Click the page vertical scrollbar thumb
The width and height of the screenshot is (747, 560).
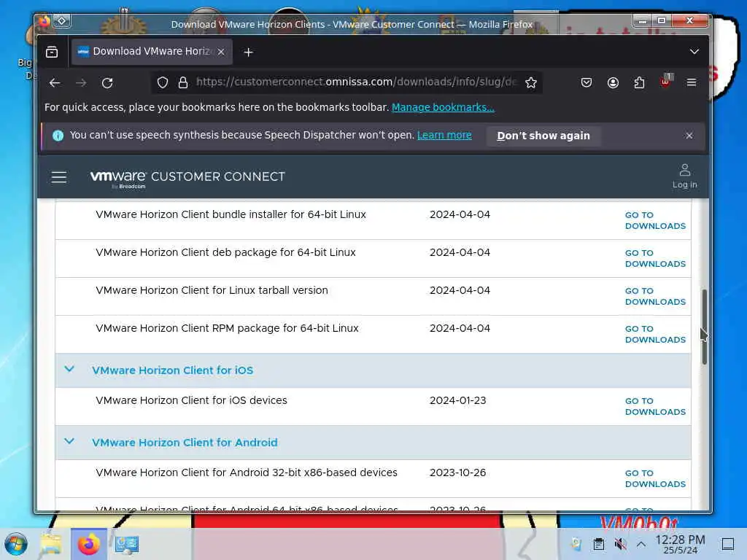point(704,327)
